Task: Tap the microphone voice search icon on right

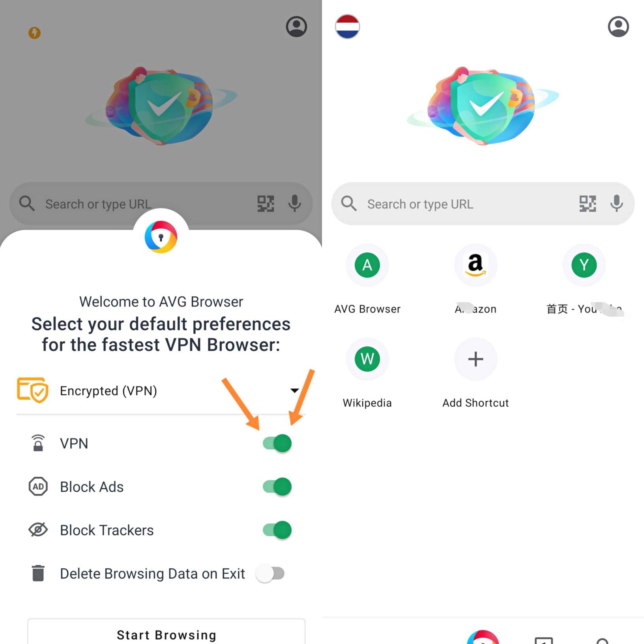Action: tap(616, 204)
